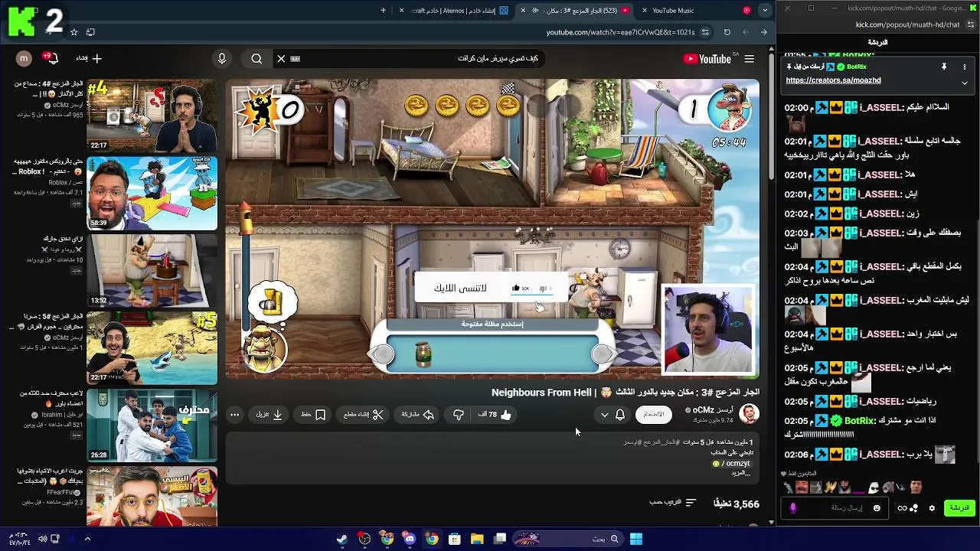Open the oCMz channel avatar
Viewport: 980px width, 551px height.
pos(749,414)
